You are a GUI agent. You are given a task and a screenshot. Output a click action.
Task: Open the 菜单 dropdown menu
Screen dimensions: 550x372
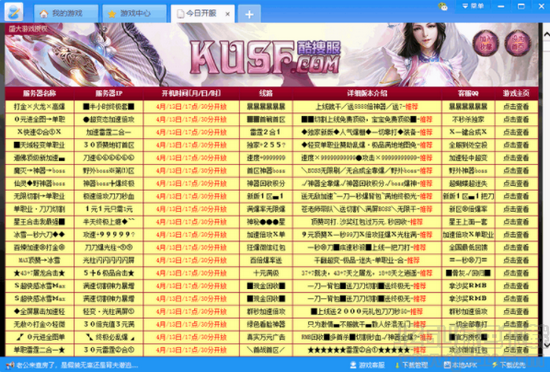[473, 6]
